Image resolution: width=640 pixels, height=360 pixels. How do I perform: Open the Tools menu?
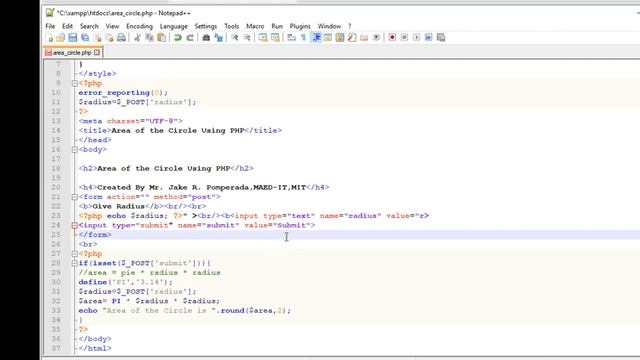pyautogui.click(x=231, y=26)
